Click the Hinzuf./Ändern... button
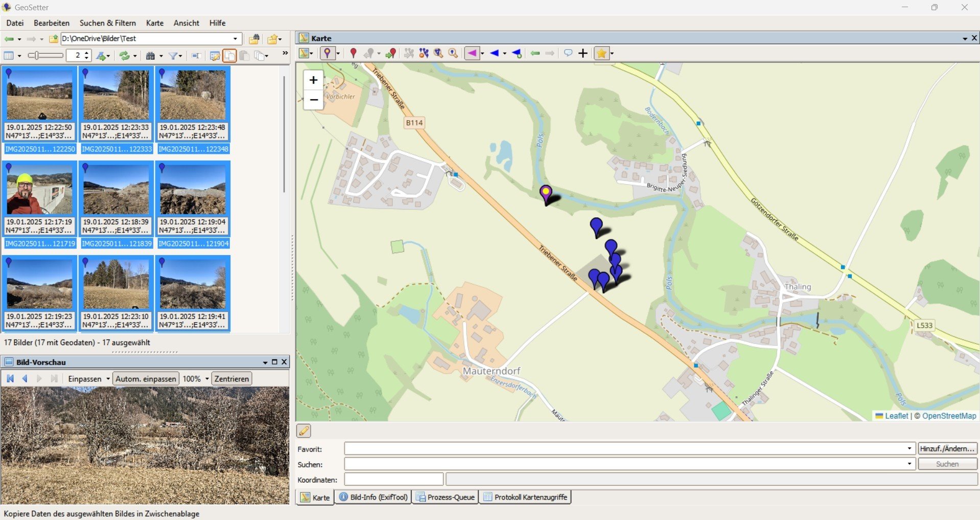The width and height of the screenshot is (980, 520). click(x=947, y=448)
